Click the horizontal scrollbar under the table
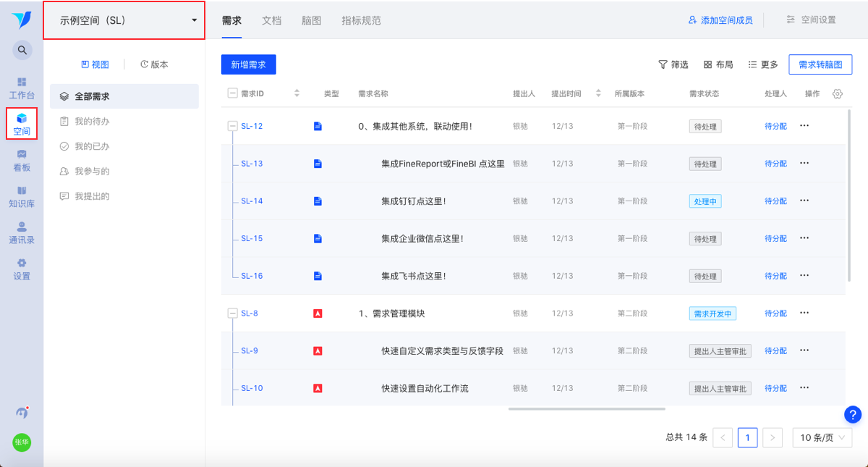 pyautogui.click(x=587, y=409)
